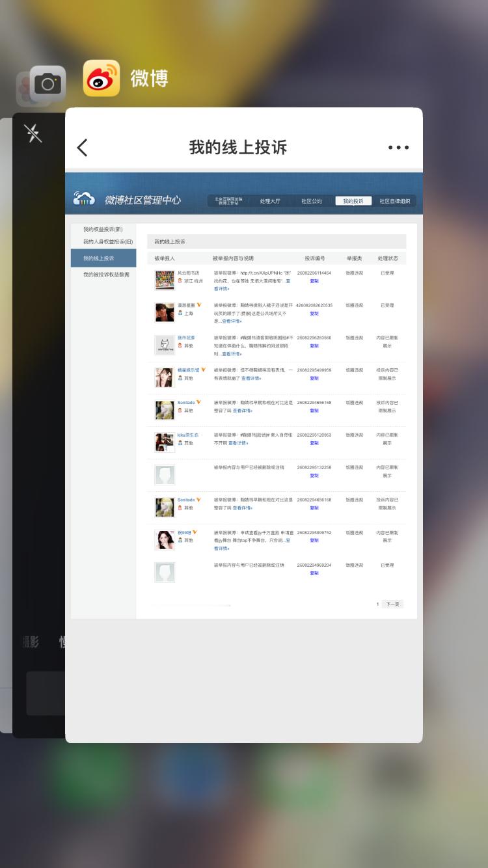This screenshot has width=488, height=868.
Task: Click the gender icon beside 浙江 杭州
Action: click(180, 280)
